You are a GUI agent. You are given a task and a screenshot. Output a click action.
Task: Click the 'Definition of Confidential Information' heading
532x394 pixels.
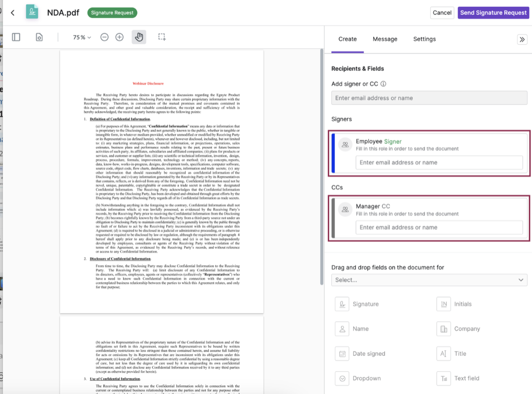pos(120,119)
